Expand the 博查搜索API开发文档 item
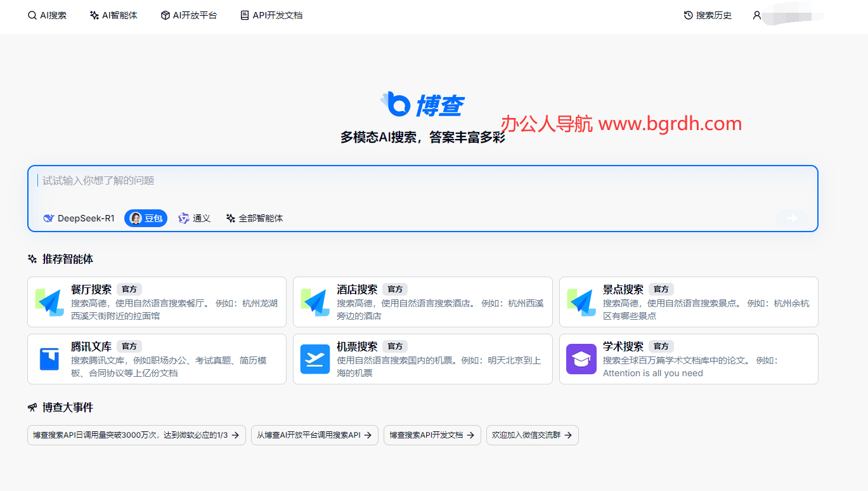The width and height of the screenshot is (868, 491). pyautogui.click(x=432, y=435)
